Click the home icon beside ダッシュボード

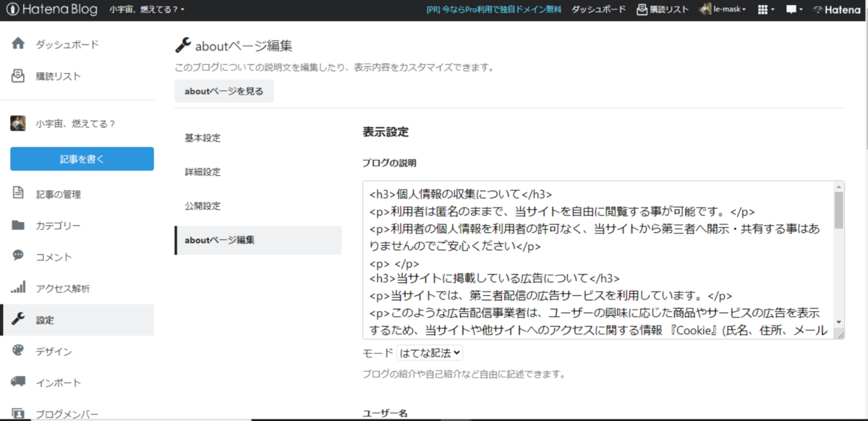18,44
